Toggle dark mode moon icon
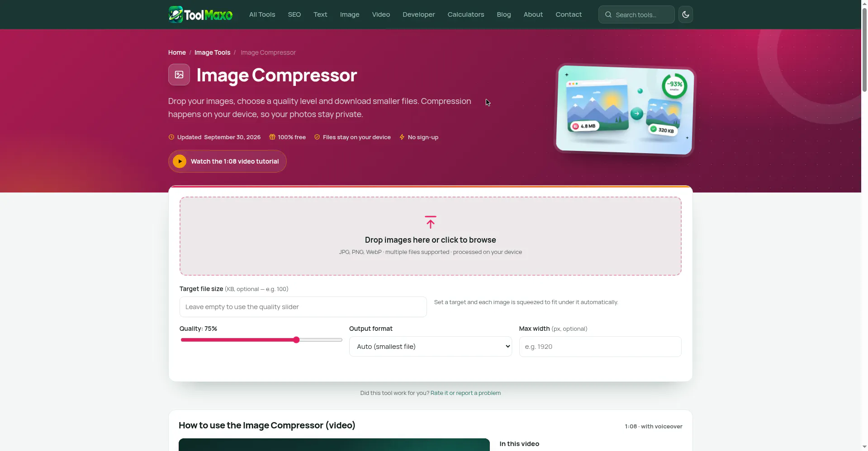 pos(685,14)
